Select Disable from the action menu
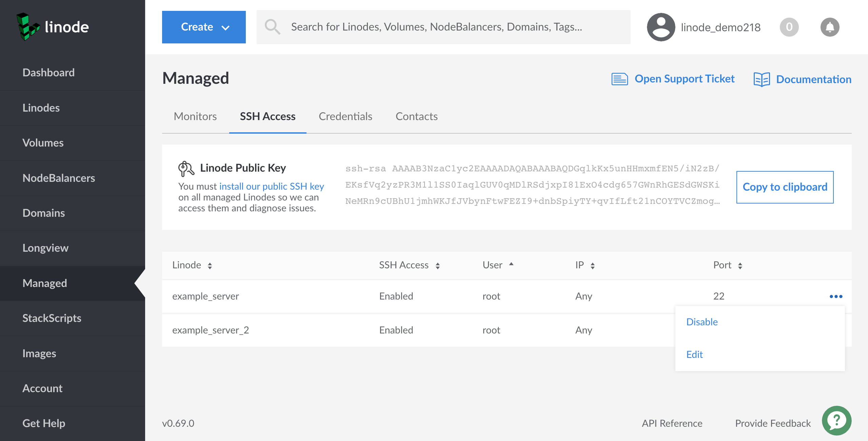The image size is (868, 441). (702, 322)
